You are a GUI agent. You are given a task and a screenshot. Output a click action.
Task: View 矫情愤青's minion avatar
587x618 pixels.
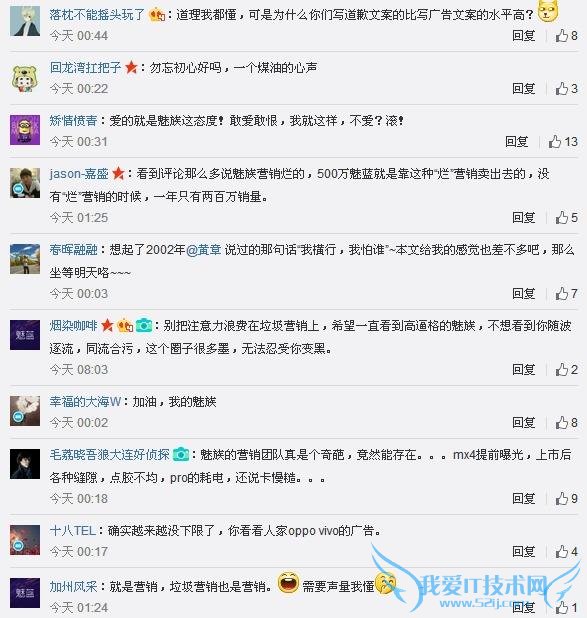coord(25,130)
